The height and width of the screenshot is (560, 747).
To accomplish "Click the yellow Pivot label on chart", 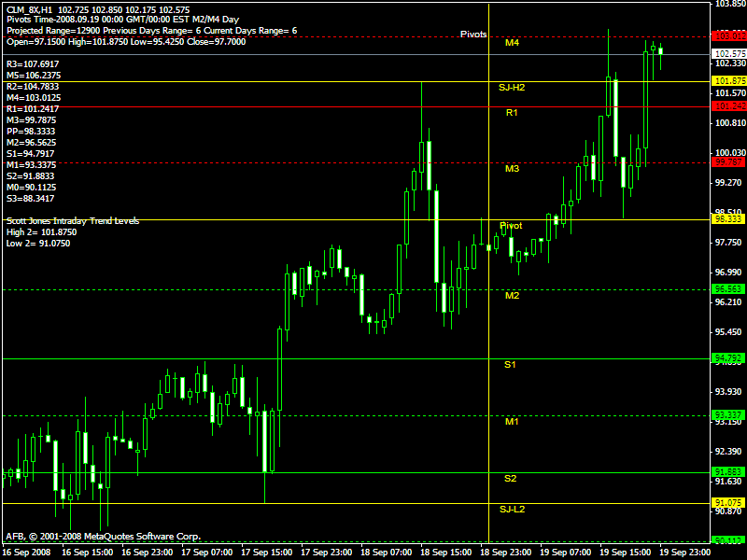I will [x=511, y=226].
